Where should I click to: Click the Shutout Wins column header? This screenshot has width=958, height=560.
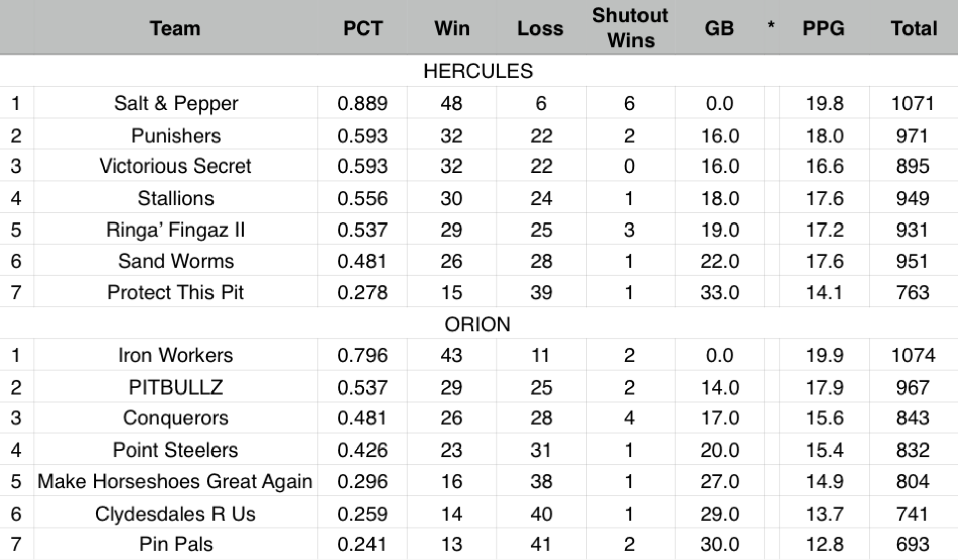pyautogui.click(x=630, y=28)
